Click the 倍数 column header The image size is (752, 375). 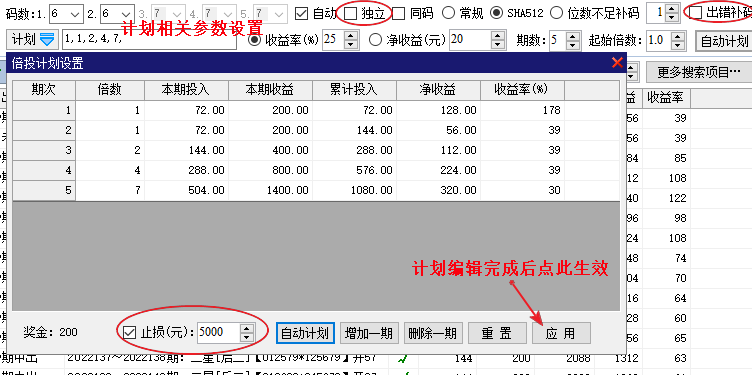(110, 90)
